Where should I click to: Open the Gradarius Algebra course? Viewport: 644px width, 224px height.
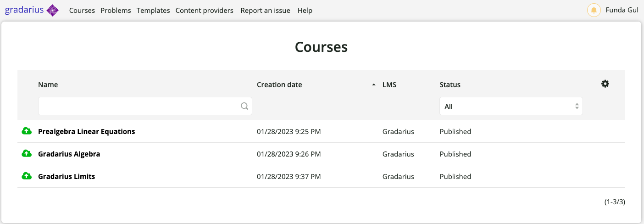tap(69, 154)
